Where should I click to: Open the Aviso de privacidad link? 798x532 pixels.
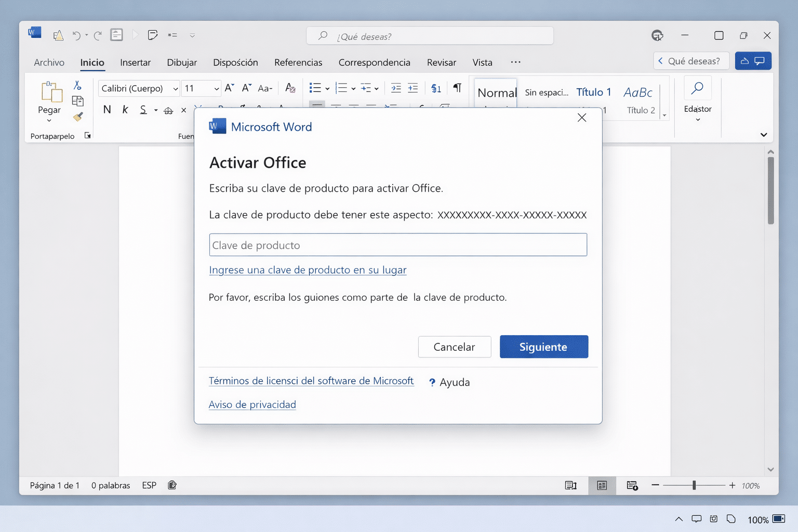tap(252, 404)
